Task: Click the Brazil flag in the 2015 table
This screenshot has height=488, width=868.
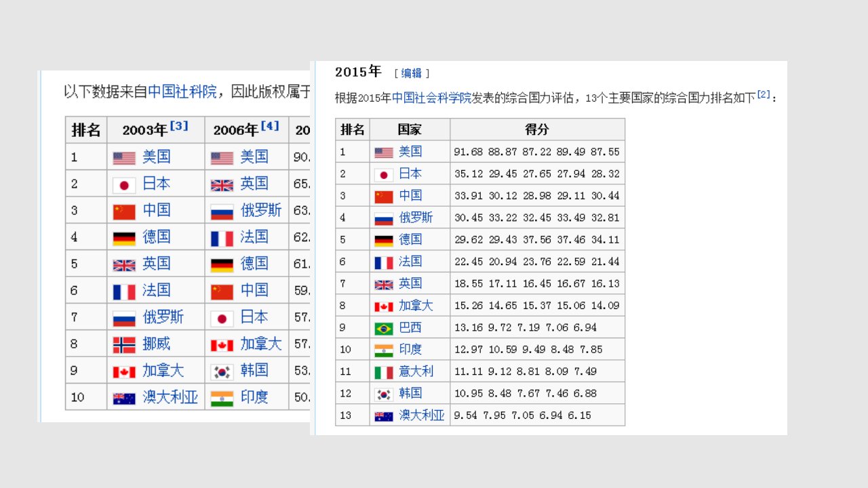Action: [x=383, y=329]
